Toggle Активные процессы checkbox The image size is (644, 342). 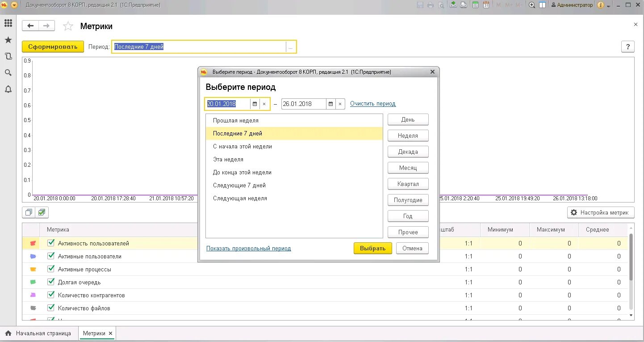[x=51, y=269]
